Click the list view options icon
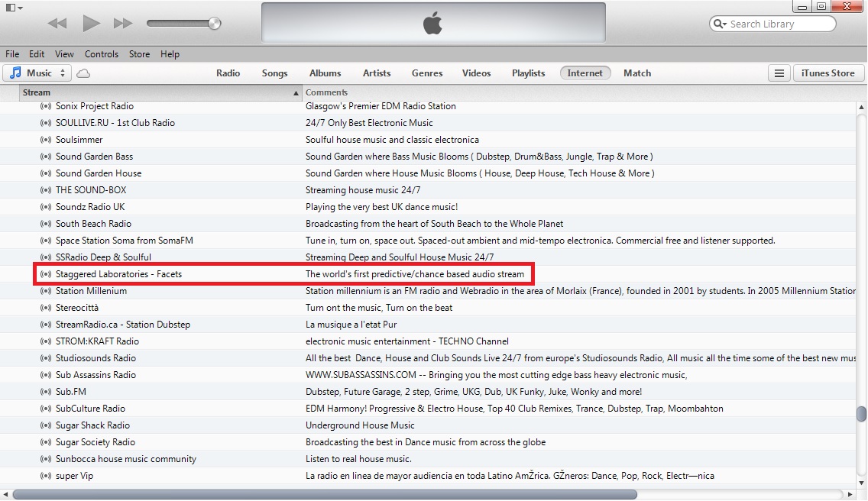Image resolution: width=868 pixels, height=501 pixels. click(779, 73)
